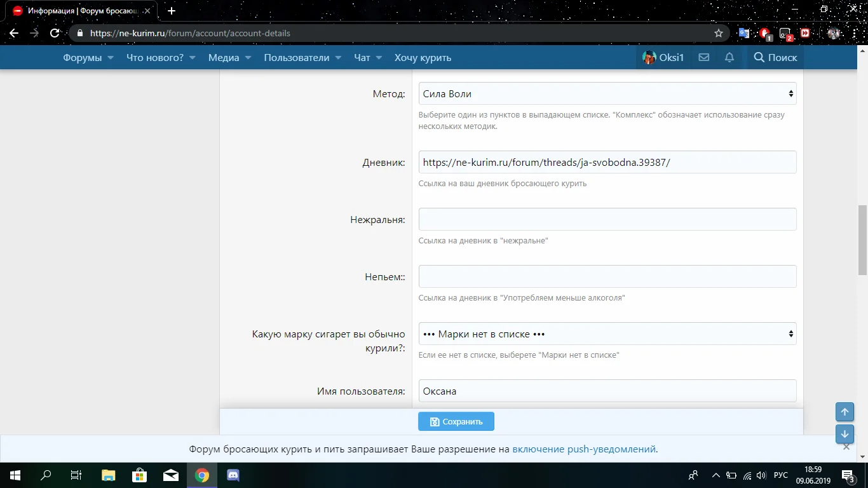Viewport: 868px width, 488px height.
Task: Expand the Форумы navigation menu
Action: tap(88, 58)
